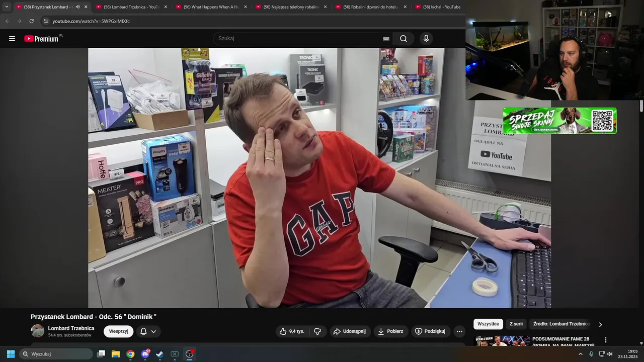644x362 pixels.
Task: Like the video with 9,4 tys. thumbs up
Action: click(292, 331)
